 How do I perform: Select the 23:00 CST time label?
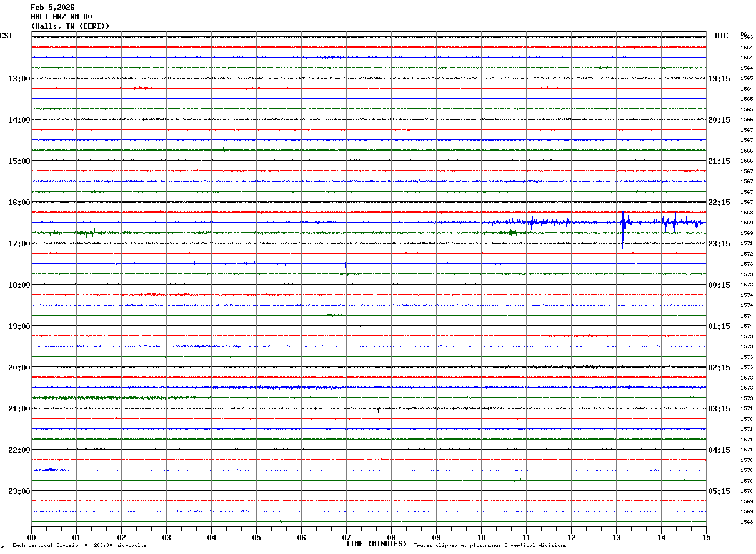pyautogui.click(x=19, y=491)
